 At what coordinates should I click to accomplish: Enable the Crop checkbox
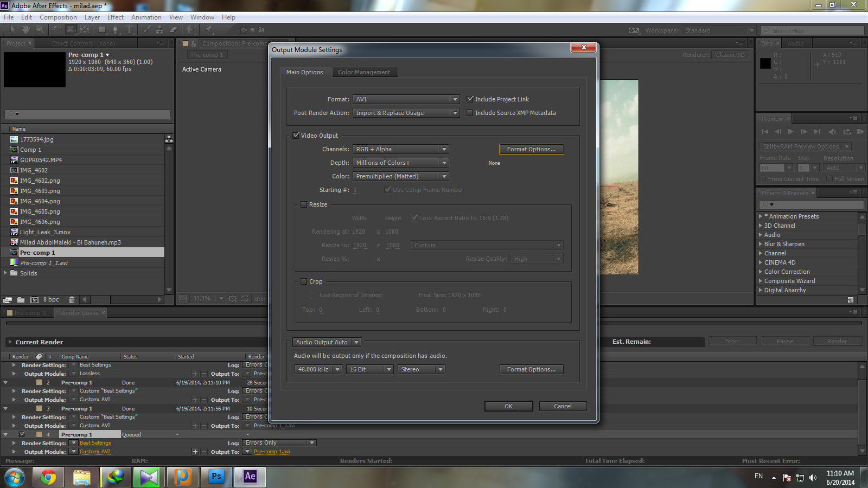click(304, 281)
